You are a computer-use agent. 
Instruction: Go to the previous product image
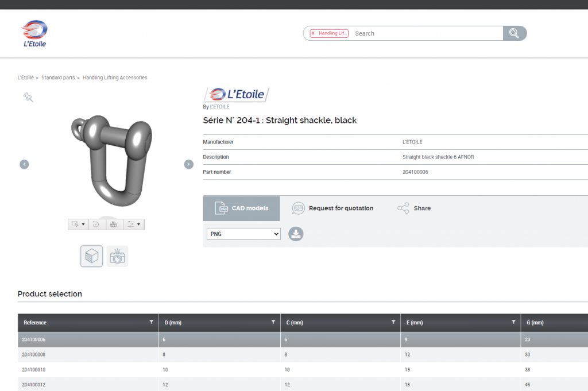coord(24,164)
